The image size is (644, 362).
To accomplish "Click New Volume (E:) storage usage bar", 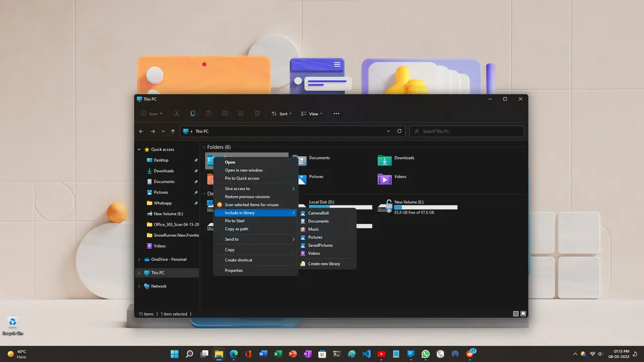I will point(426,207).
